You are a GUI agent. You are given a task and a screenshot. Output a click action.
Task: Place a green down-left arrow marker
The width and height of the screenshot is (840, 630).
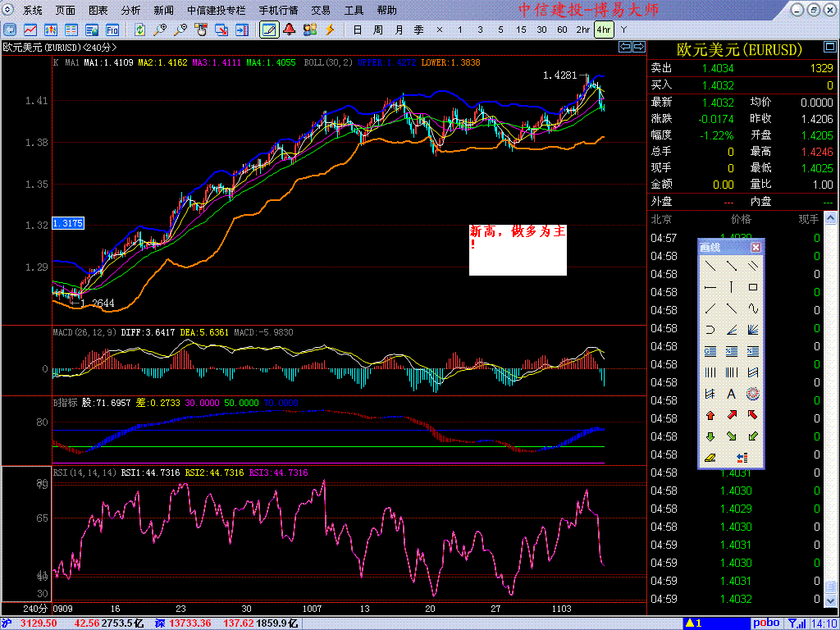pyautogui.click(x=753, y=436)
